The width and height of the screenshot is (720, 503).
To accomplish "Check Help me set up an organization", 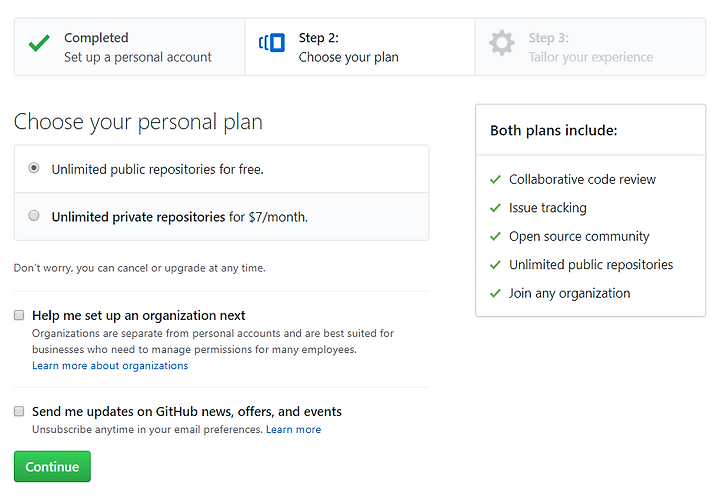I will (19, 315).
